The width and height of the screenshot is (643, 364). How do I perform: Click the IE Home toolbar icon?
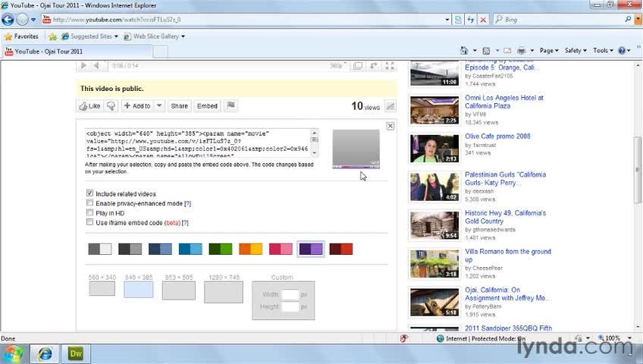pos(465,51)
